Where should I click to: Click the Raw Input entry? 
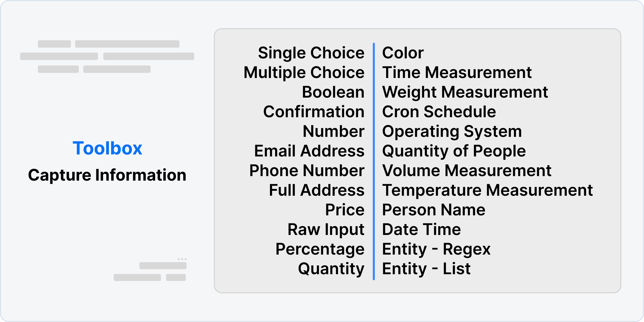(326, 230)
